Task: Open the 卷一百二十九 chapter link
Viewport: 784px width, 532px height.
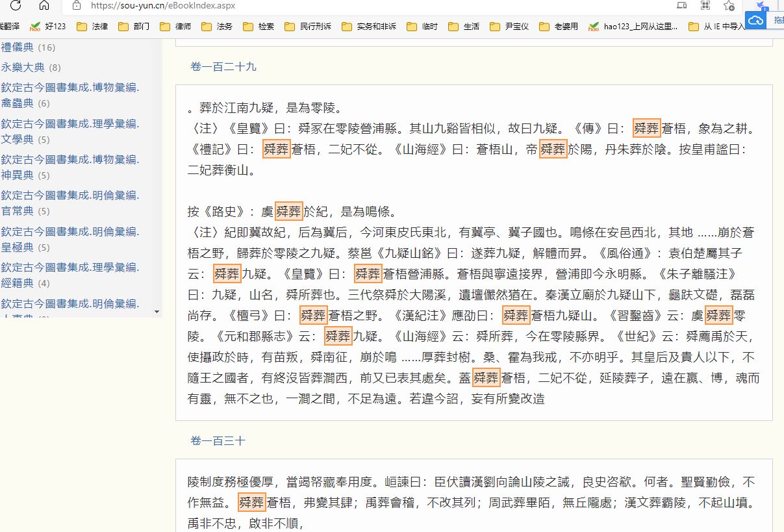Action: pos(223,66)
